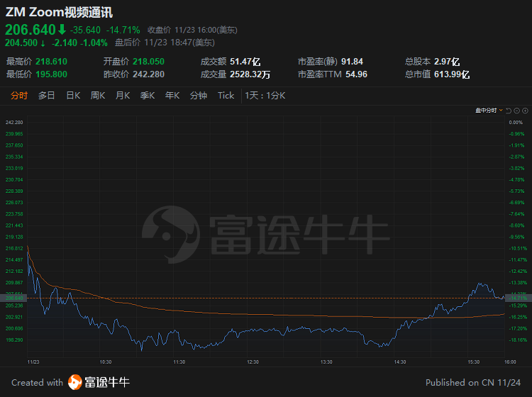Switch to the 多日 multi-day tab
The height and width of the screenshot is (397, 532).
(x=47, y=96)
